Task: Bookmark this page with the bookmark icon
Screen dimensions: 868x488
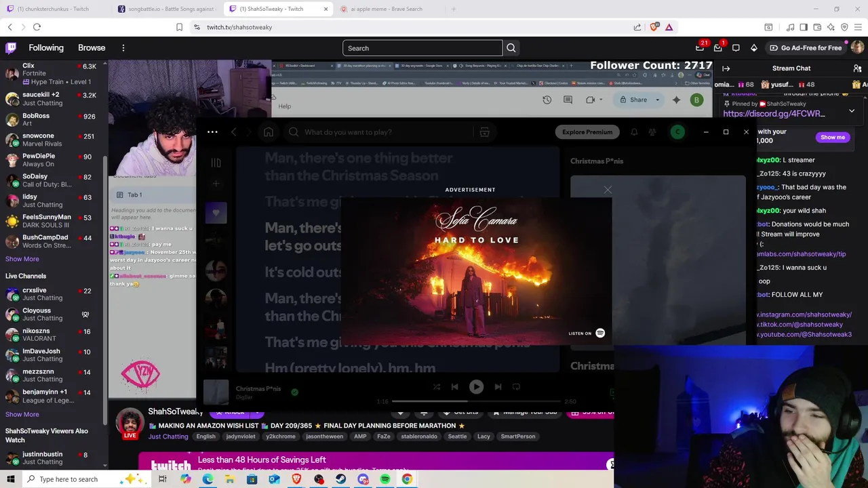Action: (x=179, y=27)
